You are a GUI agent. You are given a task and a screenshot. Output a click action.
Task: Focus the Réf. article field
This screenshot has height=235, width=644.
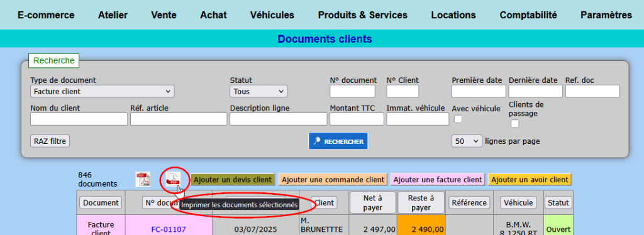(x=179, y=119)
